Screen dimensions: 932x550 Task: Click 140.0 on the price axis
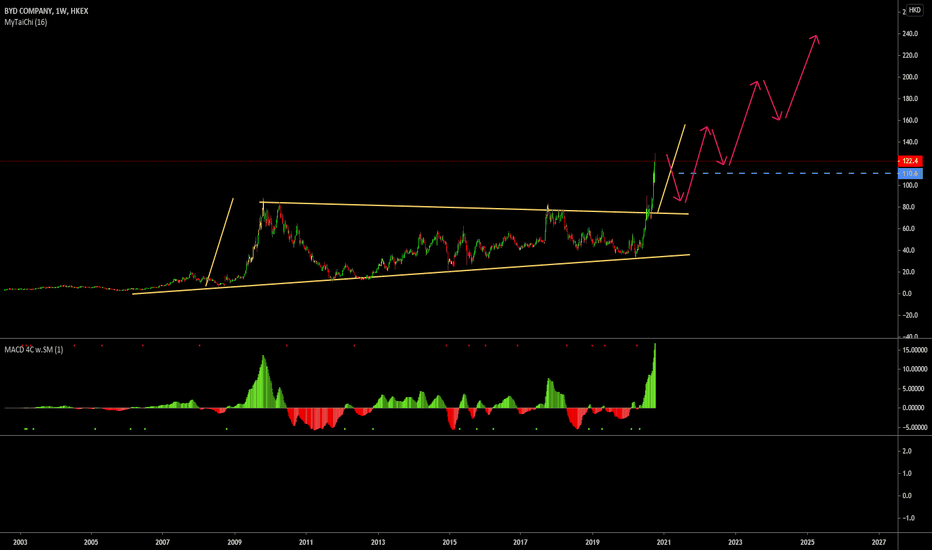point(910,142)
